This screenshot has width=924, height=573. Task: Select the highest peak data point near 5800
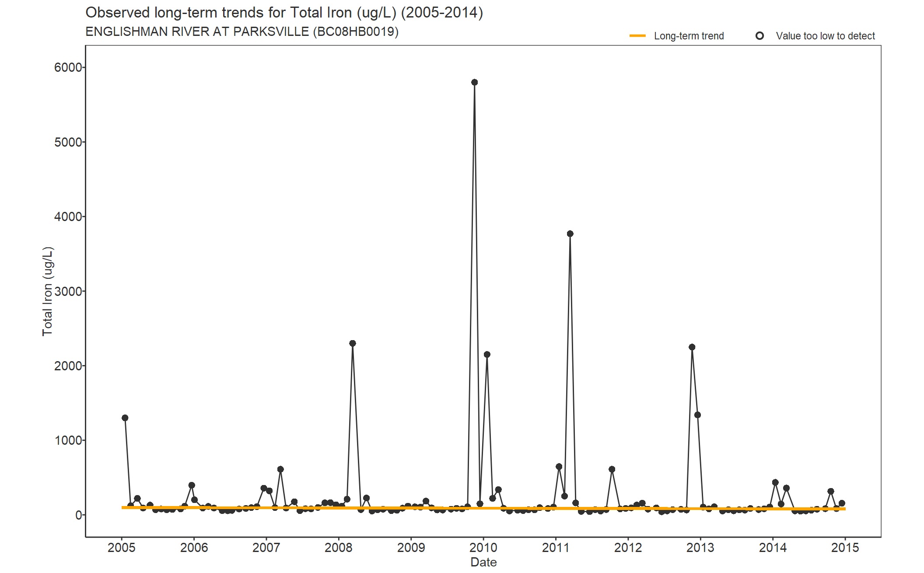pos(474,82)
